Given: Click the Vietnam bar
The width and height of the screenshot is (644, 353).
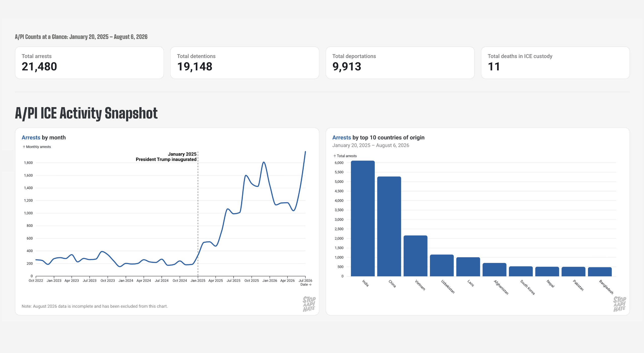Looking at the screenshot, I should point(416,256).
